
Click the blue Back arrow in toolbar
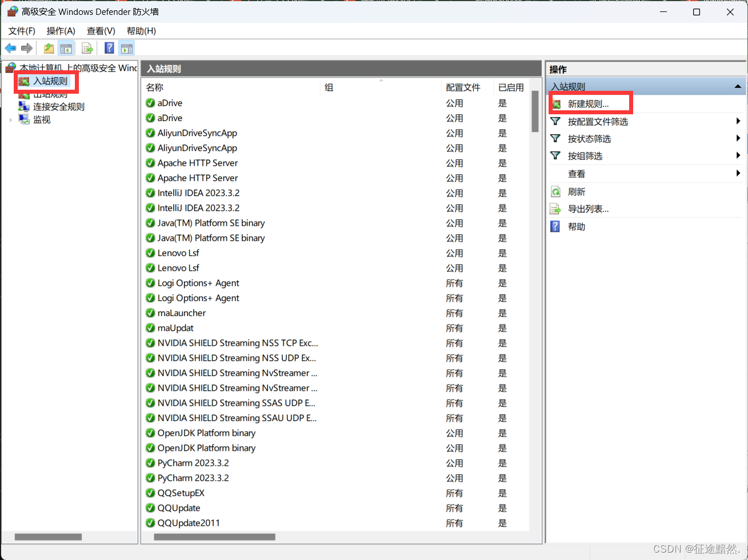click(10, 48)
